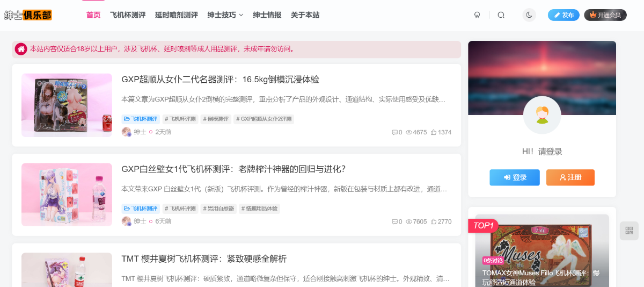Open 绅士情报 menu item
644x287 pixels.
[267, 15]
